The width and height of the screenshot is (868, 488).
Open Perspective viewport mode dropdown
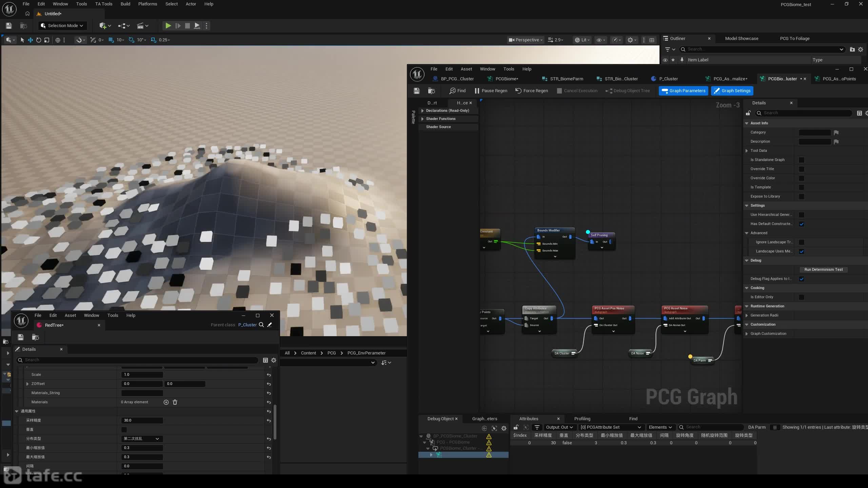click(x=526, y=40)
